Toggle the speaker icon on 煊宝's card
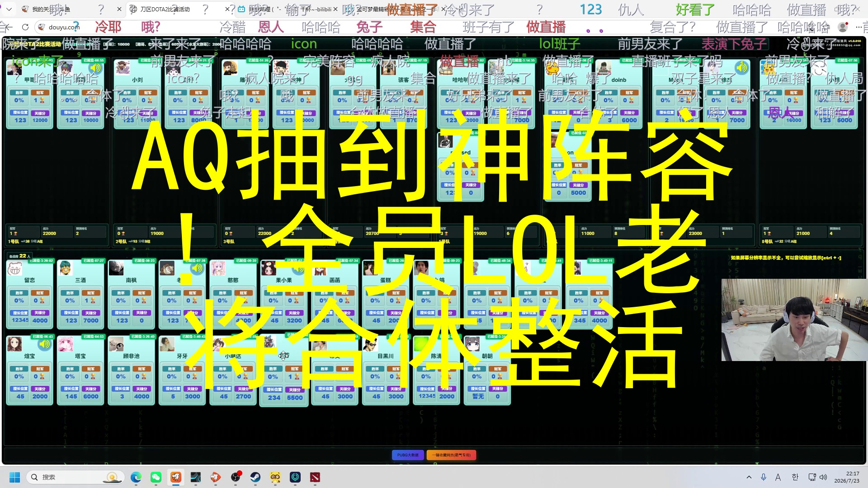Screen dimensions: 868x488 coord(44,344)
